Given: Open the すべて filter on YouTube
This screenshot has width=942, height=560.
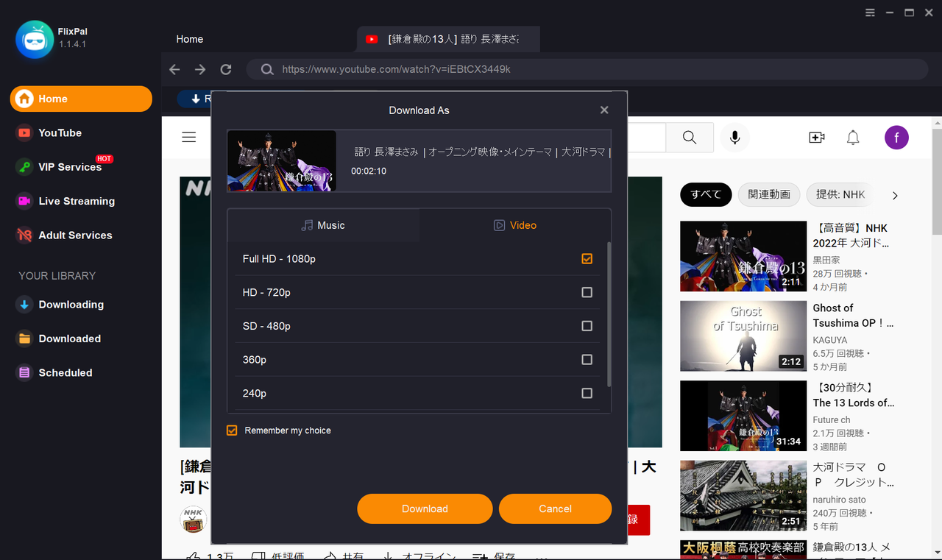Looking at the screenshot, I should (x=705, y=194).
